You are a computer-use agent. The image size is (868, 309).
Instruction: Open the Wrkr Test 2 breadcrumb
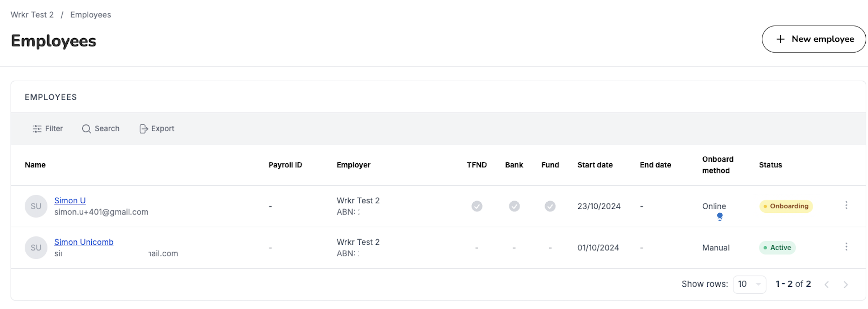click(x=32, y=15)
